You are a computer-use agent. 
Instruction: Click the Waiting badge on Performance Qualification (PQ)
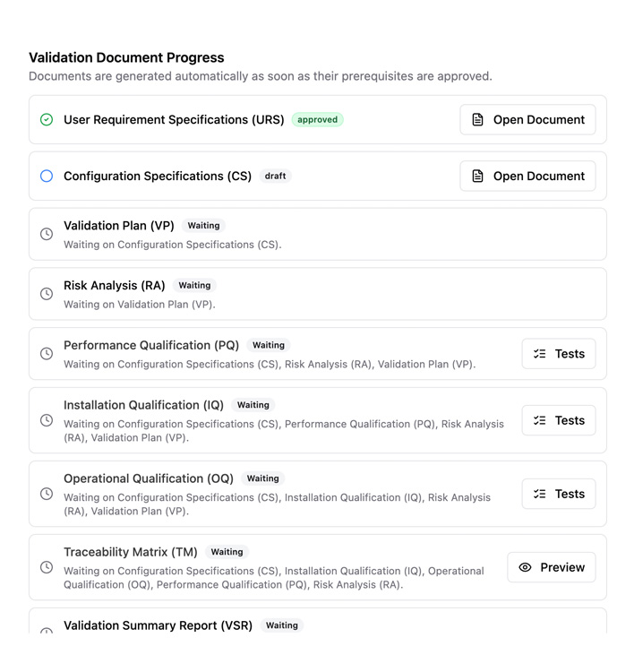point(269,345)
